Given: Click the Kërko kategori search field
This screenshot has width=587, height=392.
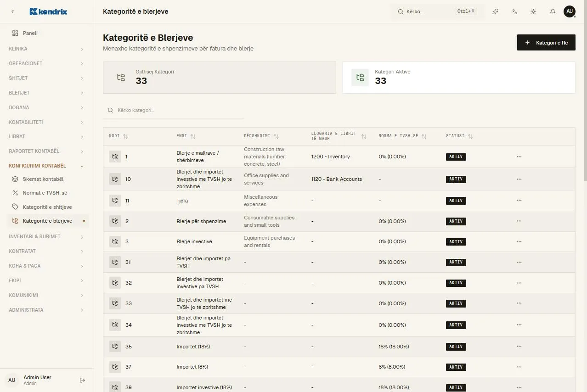Looking at the screenshot, I should click(174, 110).
